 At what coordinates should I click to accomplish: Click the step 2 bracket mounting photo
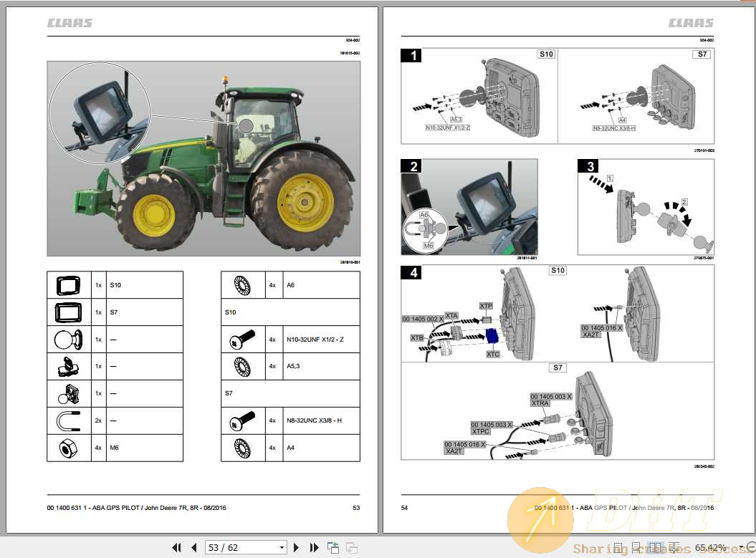click(x=469, y=207)
